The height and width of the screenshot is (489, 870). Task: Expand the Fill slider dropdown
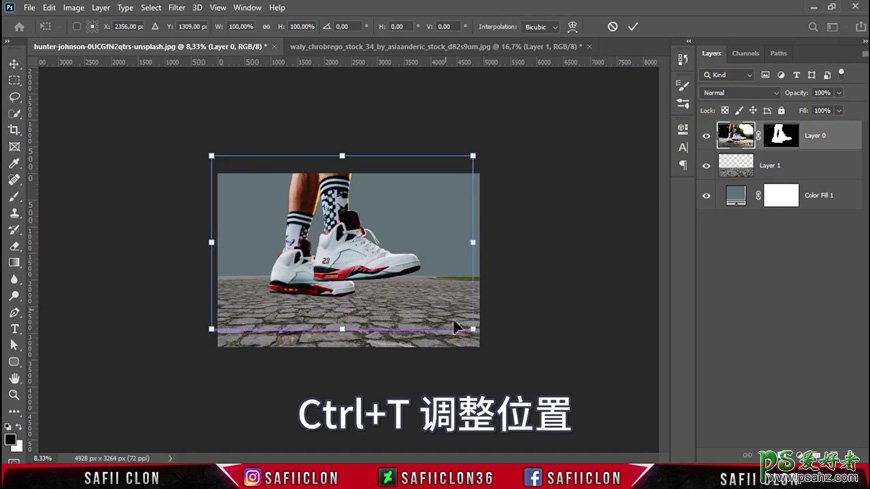click(839, 110)
